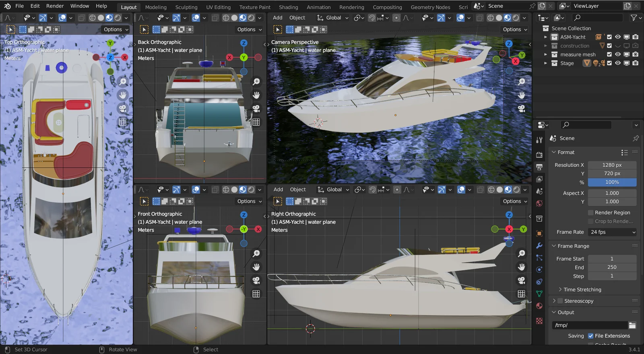Open the World properties tab

tap(539, 204)
